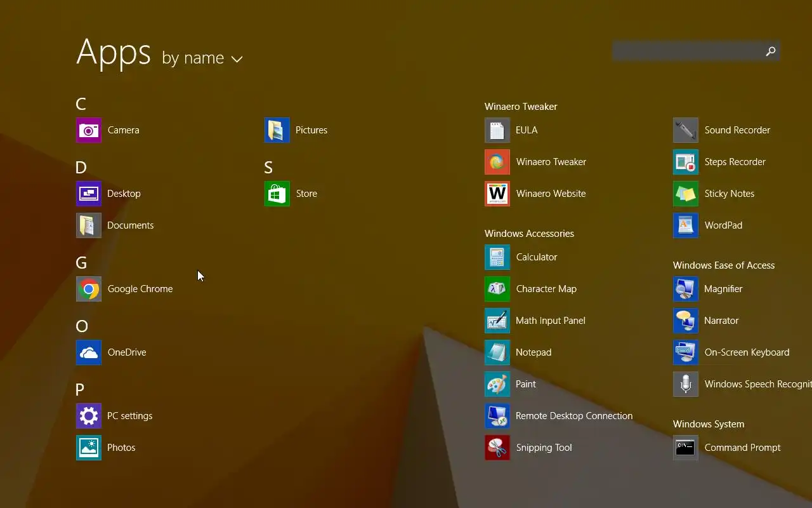Viewport: 812px width, 508px height.
Task: Open Remote Desktop Connection icon
Action: (x=497, y=416)
